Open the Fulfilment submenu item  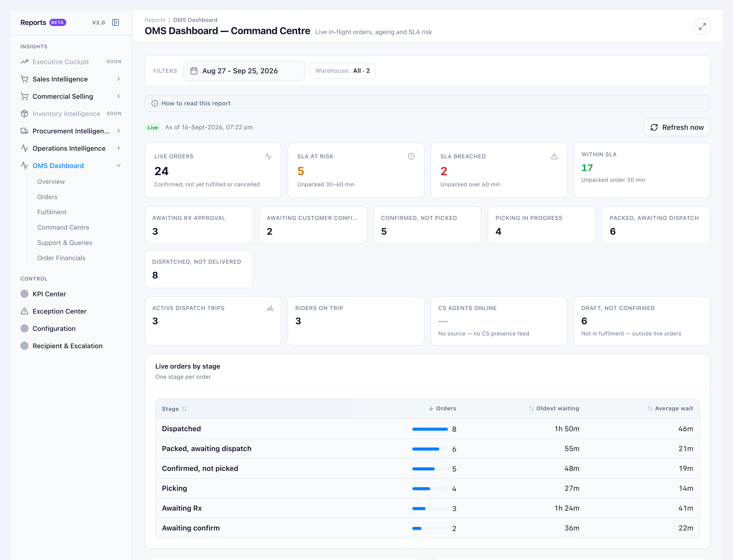click(52, 212)
